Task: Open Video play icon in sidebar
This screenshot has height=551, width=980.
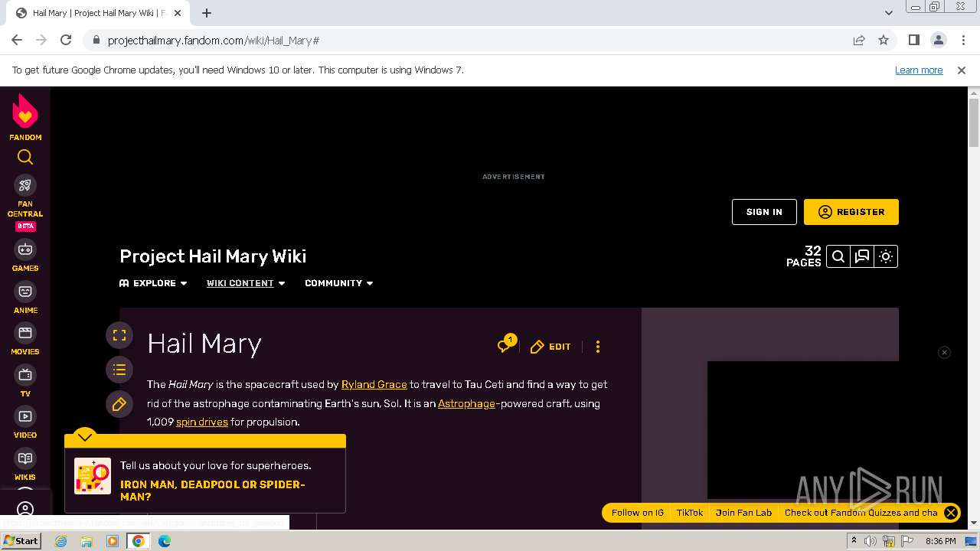Action: 25,416
